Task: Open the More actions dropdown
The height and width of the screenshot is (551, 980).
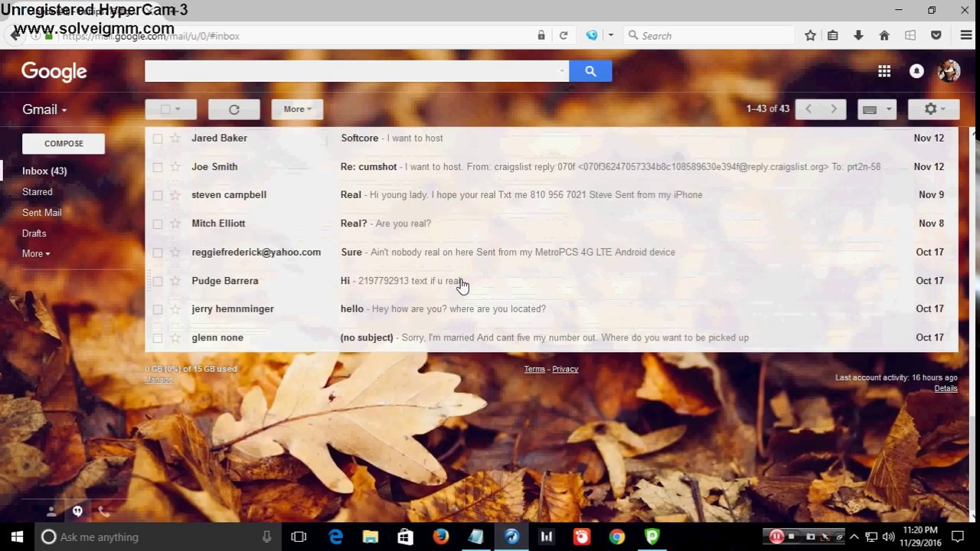Action: tap(297, 109)
